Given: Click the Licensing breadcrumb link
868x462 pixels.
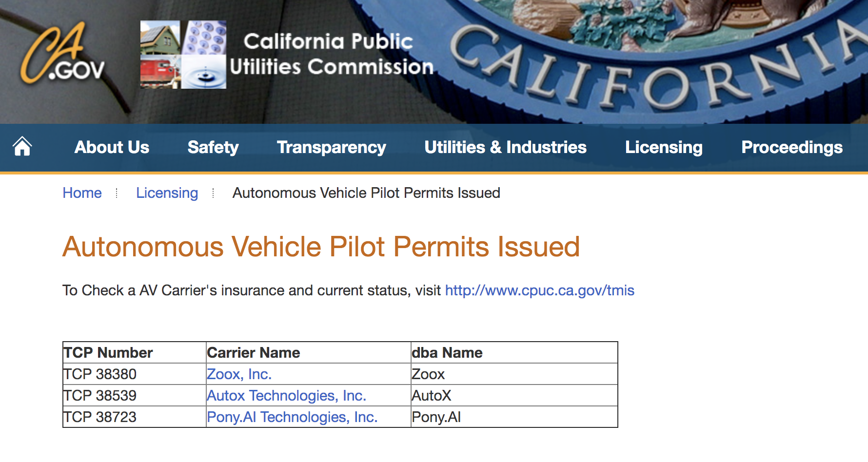Looking at the screenshot, I should pyautogui.click(x=167, y=193).
